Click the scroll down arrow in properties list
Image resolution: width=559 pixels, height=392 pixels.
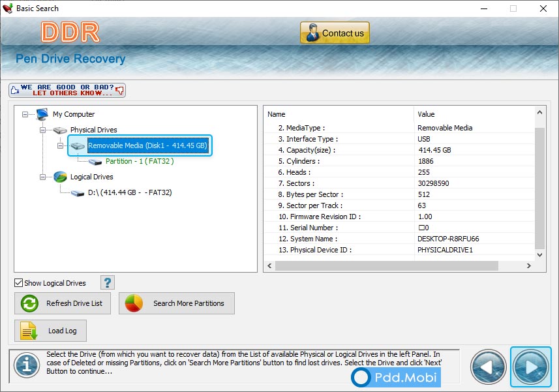click(x=539, y=255)
